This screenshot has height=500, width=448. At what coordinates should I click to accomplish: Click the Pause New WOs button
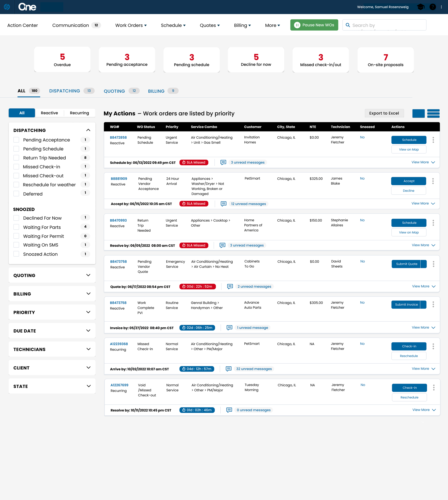(314, 25)
